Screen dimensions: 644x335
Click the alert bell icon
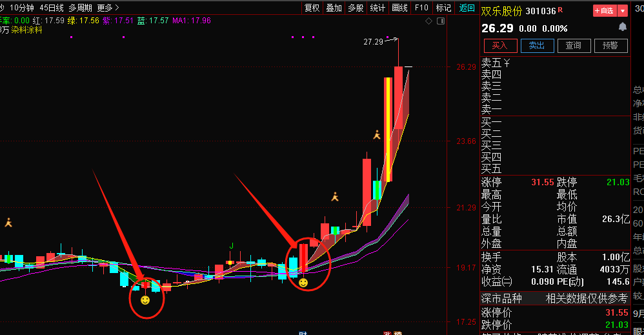coord(623,27)
